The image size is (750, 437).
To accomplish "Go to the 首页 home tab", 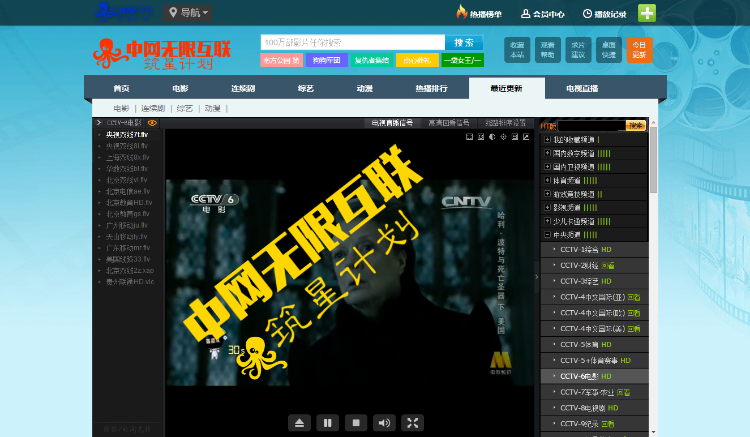I will click(x=121, y=88).
